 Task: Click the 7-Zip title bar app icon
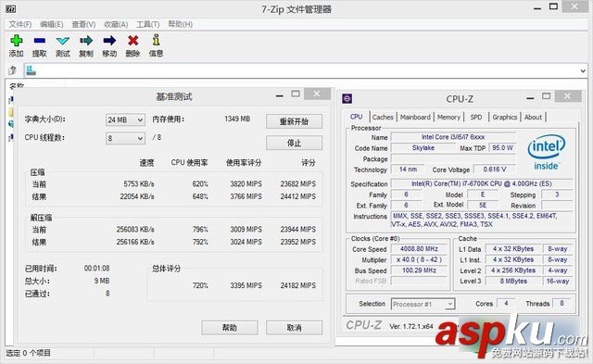10,8
